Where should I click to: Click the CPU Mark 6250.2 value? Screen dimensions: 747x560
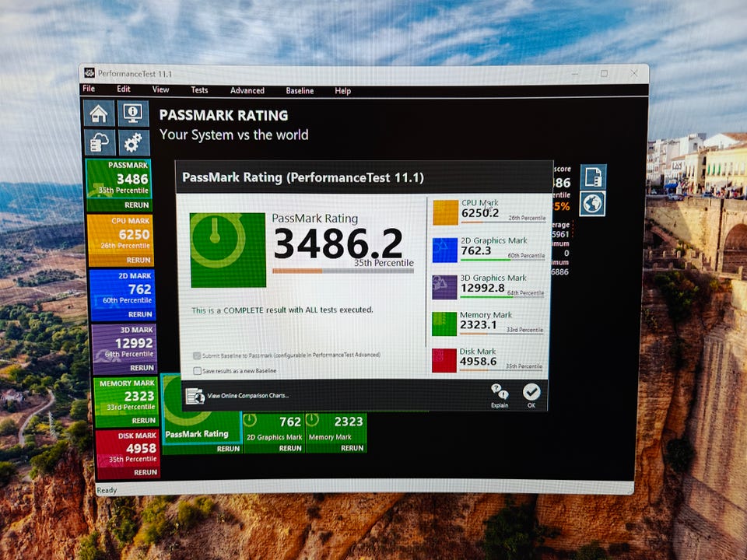tap(480, 213)
